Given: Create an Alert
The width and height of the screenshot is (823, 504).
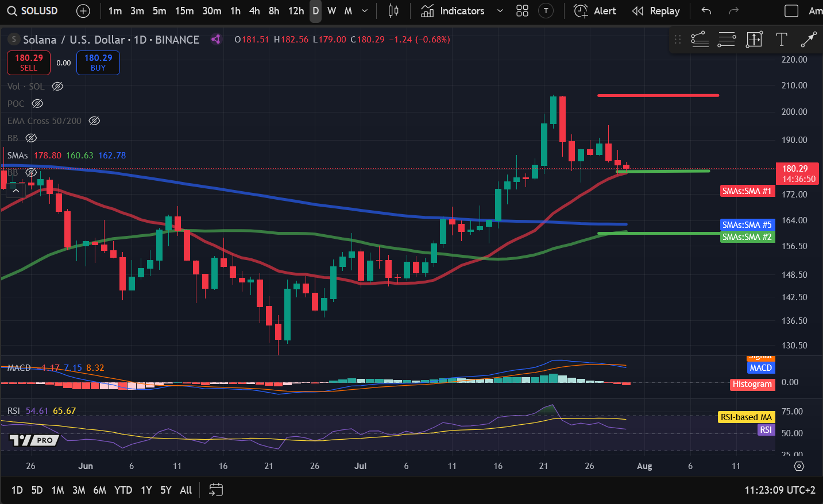Looking at the screenshot, I should tap(595, 11).
